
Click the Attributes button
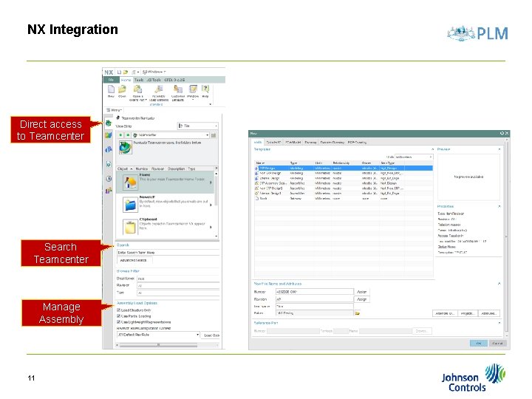click(489, 313)
